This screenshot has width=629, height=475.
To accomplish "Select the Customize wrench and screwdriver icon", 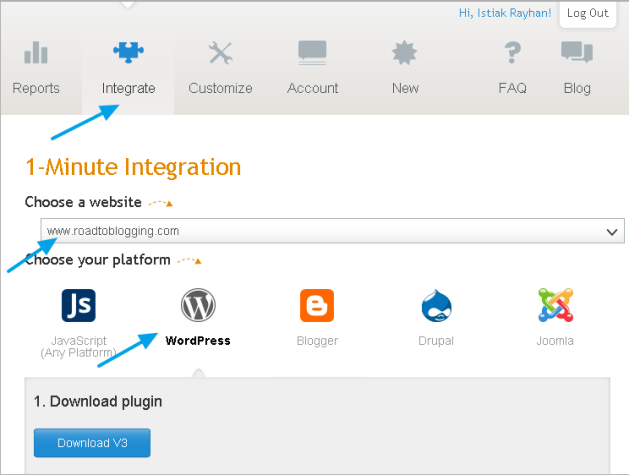I will [221, 53].
